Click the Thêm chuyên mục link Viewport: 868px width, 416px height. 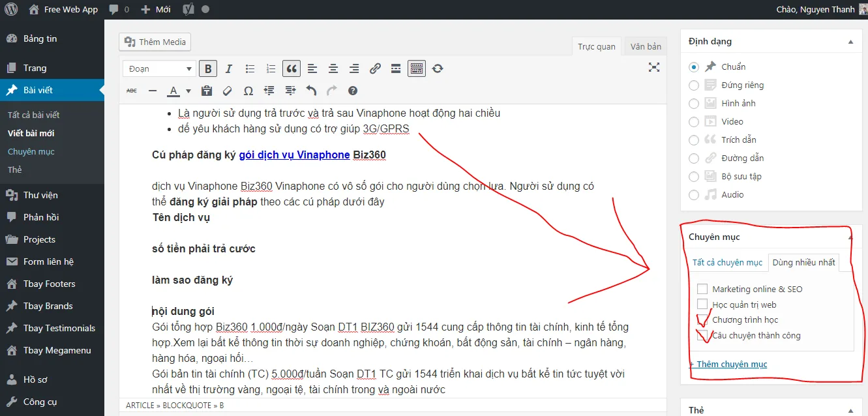pyautogui.click(x=728, y=364)
